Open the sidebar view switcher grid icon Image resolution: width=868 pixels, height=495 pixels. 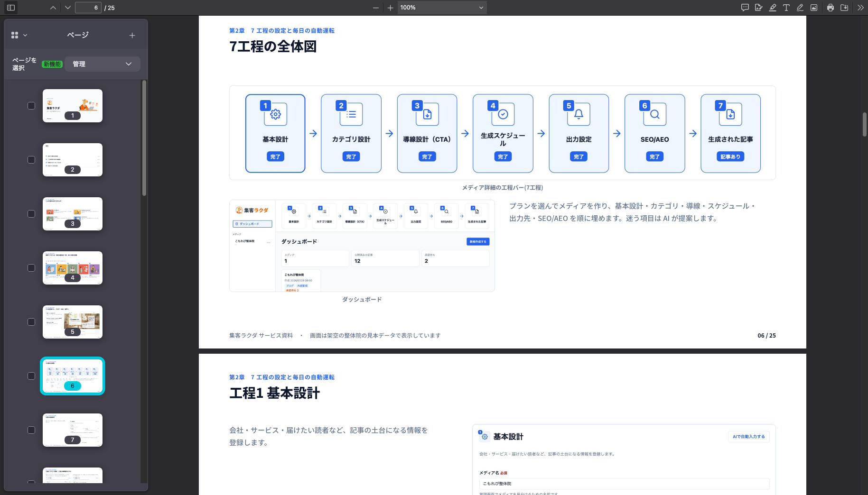pyautogui.click(x=19, y=35)
